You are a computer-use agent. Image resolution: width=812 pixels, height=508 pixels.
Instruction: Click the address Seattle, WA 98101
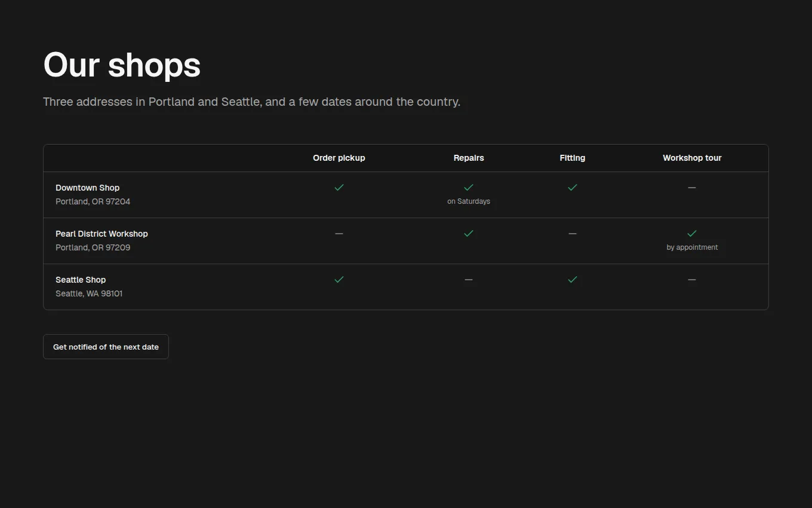pyautogui.click(x=89, y=293)
